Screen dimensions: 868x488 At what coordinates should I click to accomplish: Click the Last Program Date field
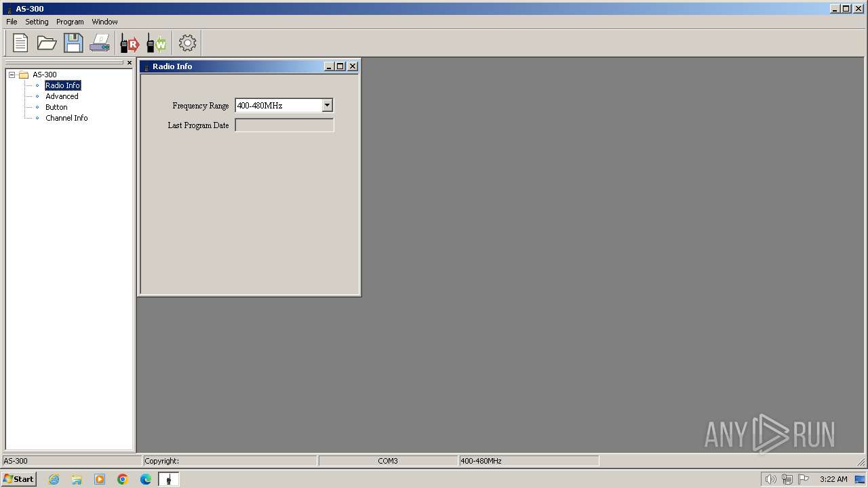coord(284,125)
